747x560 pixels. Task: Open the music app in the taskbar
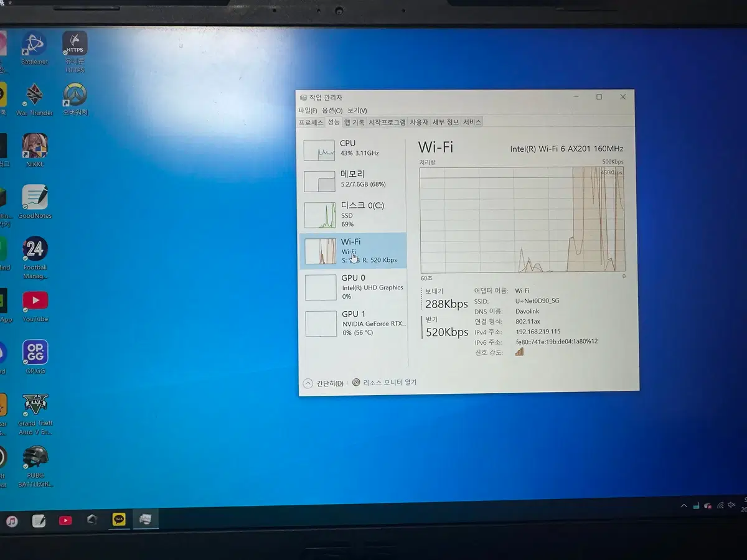click(12, 520)
